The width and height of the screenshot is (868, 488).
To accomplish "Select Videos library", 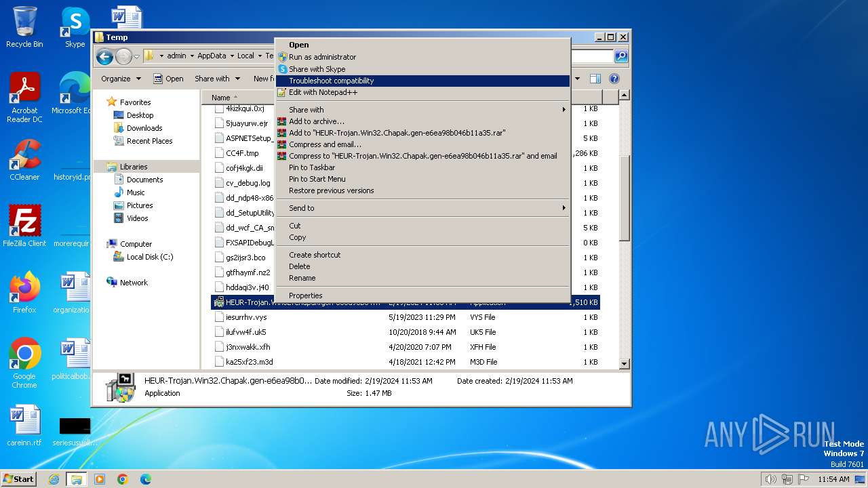I will point(137,218).
